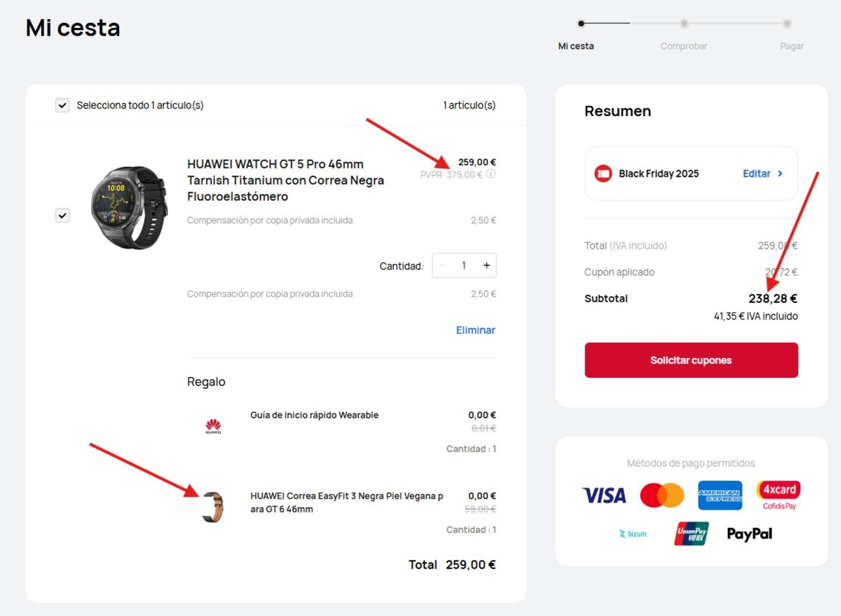
Task: Remove the item using Eliminar
Action: [475, 330]
